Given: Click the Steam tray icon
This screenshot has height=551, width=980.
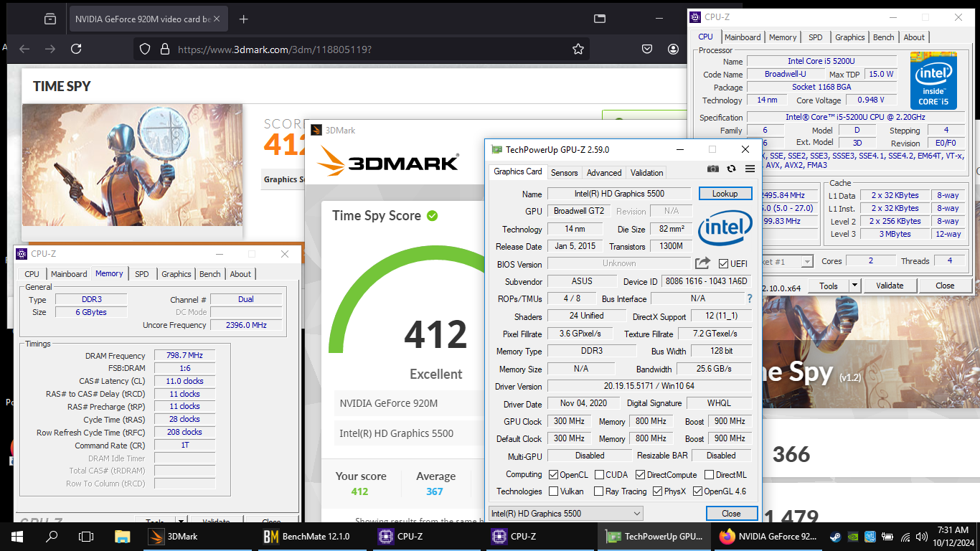Looking at the screenshot, I should click(837, 536).
